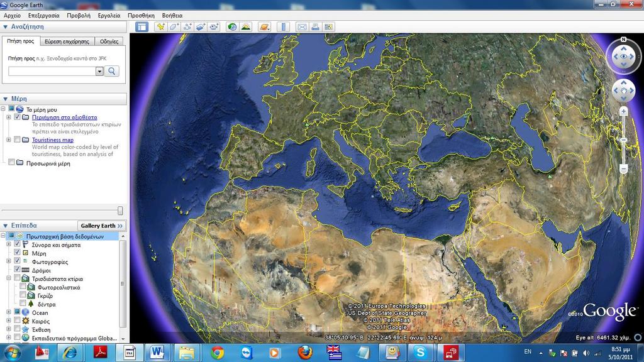Image resolution: width=644 pixels, height=362 pixels.
Task: Print the current view
Action: point(315,27)
